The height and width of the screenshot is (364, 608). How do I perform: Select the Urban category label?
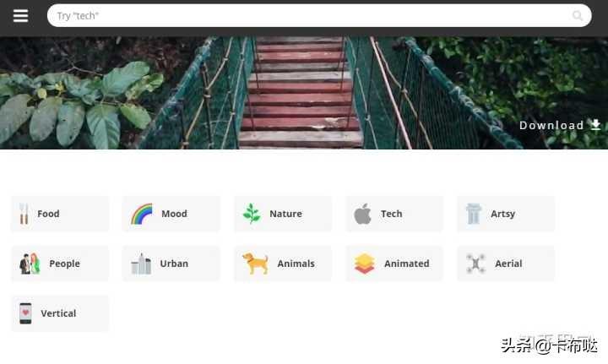174,263
